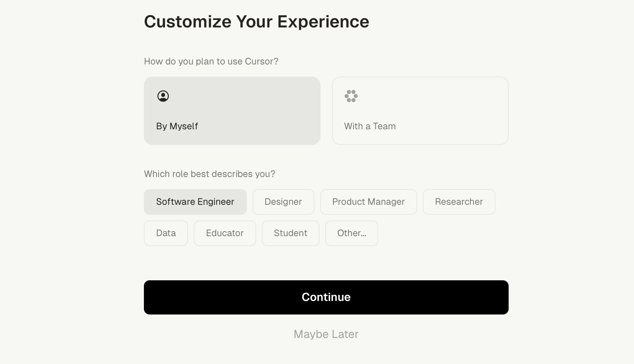Open the Other... role option
Image resolution: width=634 pixels, height=364 pixels.
(x=352, y=233)
